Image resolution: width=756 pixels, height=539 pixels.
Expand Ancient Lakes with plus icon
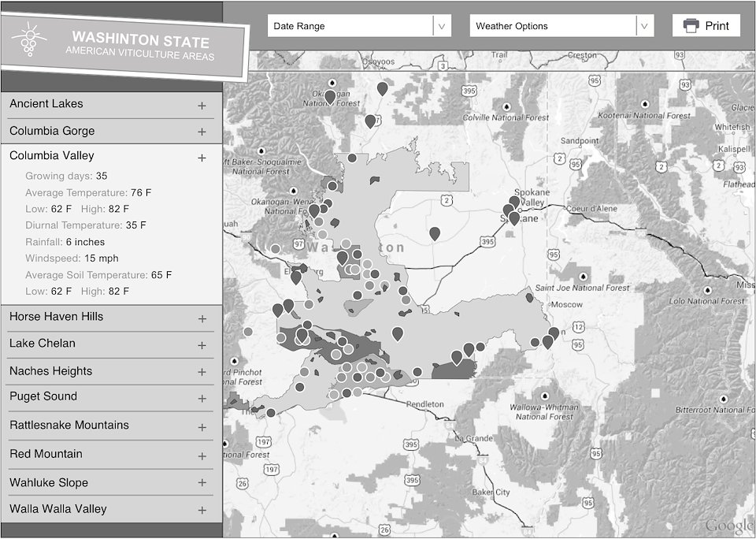tap(202, 106)
